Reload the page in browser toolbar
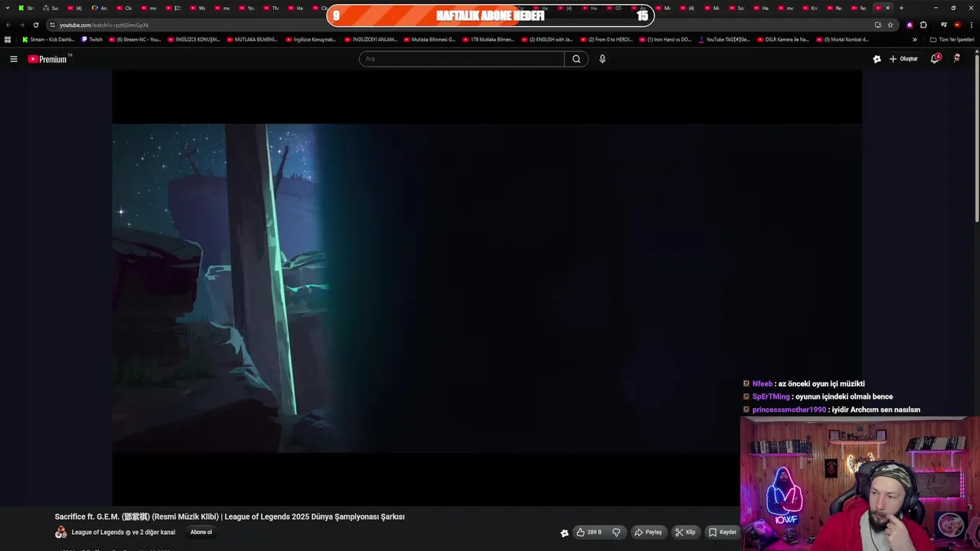This screenshot has width=980, height=551. (x=35, y=24)
